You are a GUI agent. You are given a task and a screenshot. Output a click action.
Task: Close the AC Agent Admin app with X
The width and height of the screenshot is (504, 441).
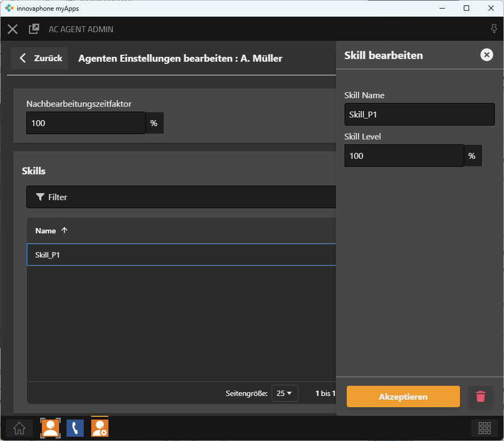[x=13, y=29]
